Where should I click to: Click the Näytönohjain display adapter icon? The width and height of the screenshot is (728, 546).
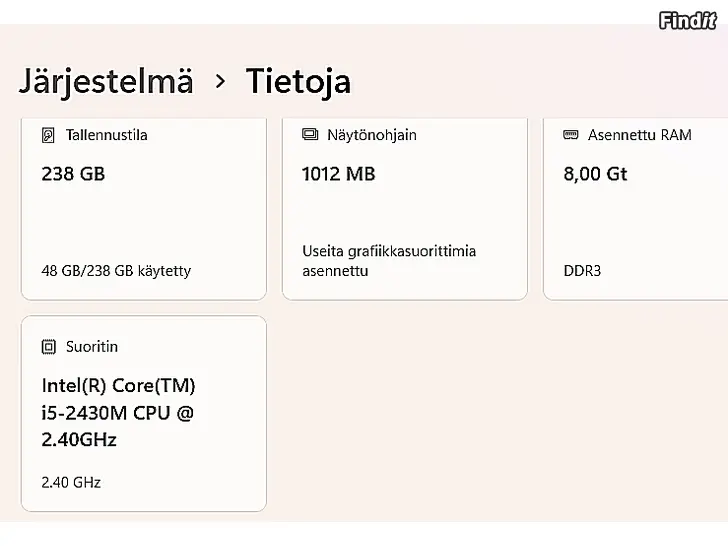310,135
